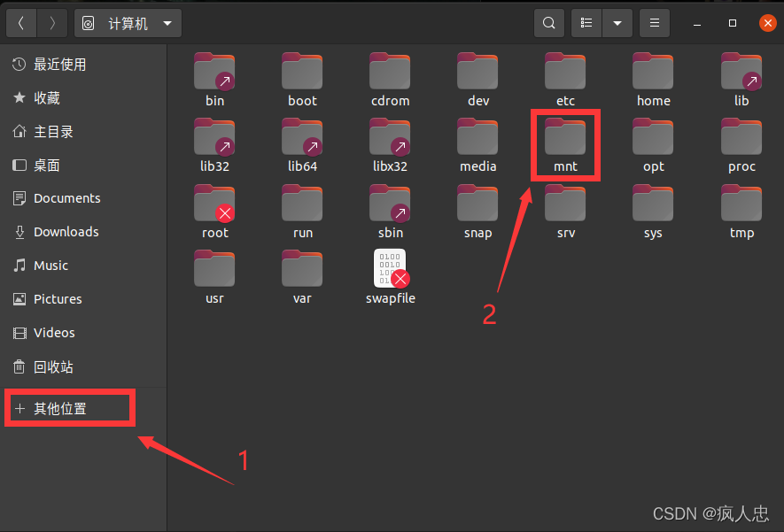Open Documents in the sidebar

point(83,198)
